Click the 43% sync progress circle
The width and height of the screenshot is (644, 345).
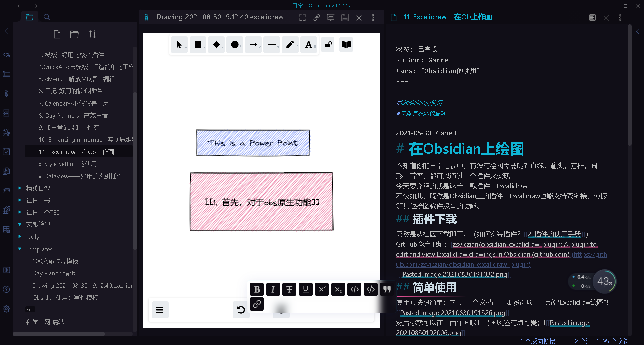pos(605,281)
